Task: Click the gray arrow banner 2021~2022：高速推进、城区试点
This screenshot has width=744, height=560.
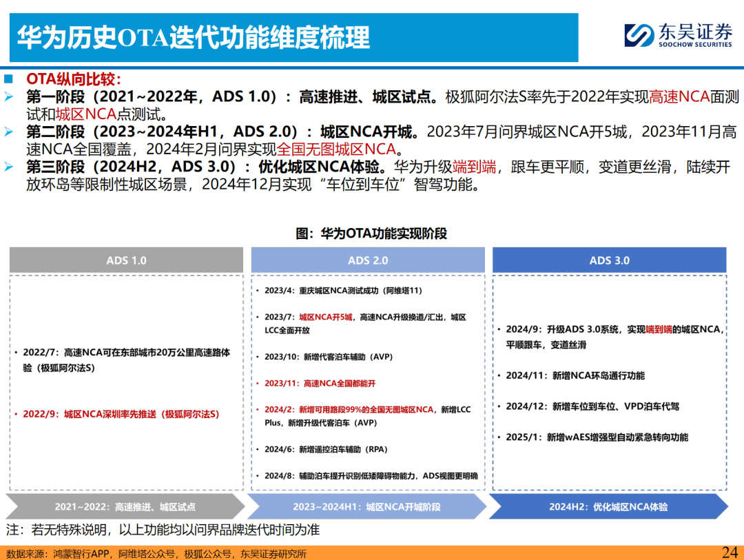Action: tap(125, 506)
